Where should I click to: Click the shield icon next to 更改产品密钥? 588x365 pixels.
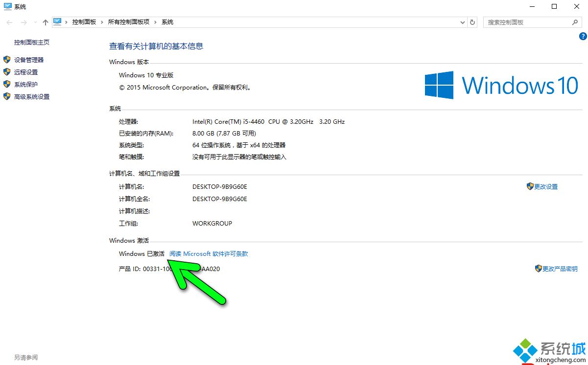click(x=539, y=269)
